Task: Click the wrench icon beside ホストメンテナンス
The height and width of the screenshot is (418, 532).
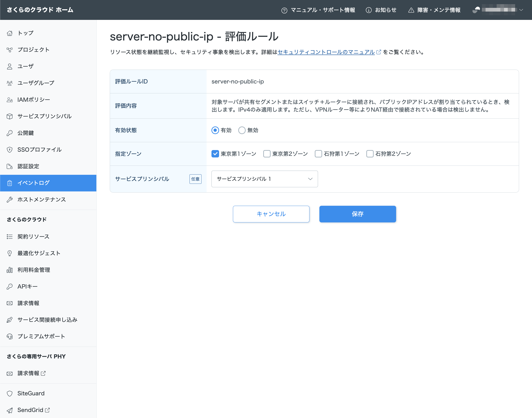Action: tap(9, 200)
